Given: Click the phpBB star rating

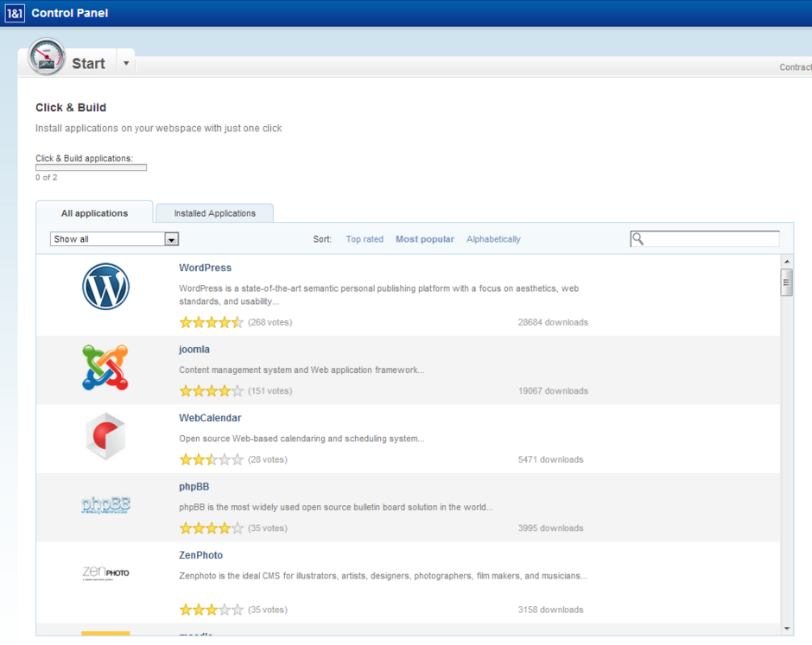Looking at the screenshot, I should pyautogui.click(x=212, y=528).
